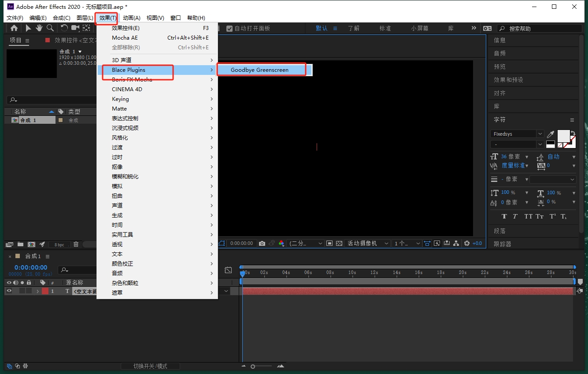588x374 pixels.
Task: Click the eyedropper in Character panel
Action: click(551, 134)
